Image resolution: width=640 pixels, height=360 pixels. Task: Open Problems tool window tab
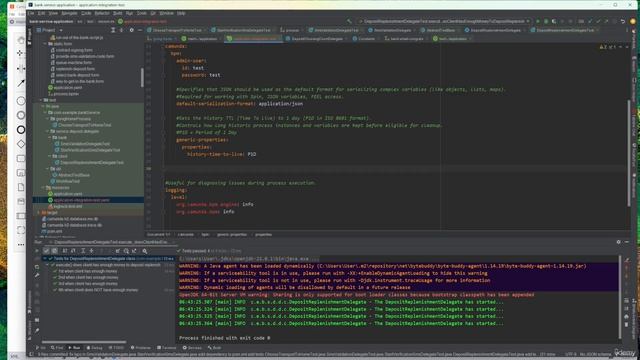tap(140, 348)
